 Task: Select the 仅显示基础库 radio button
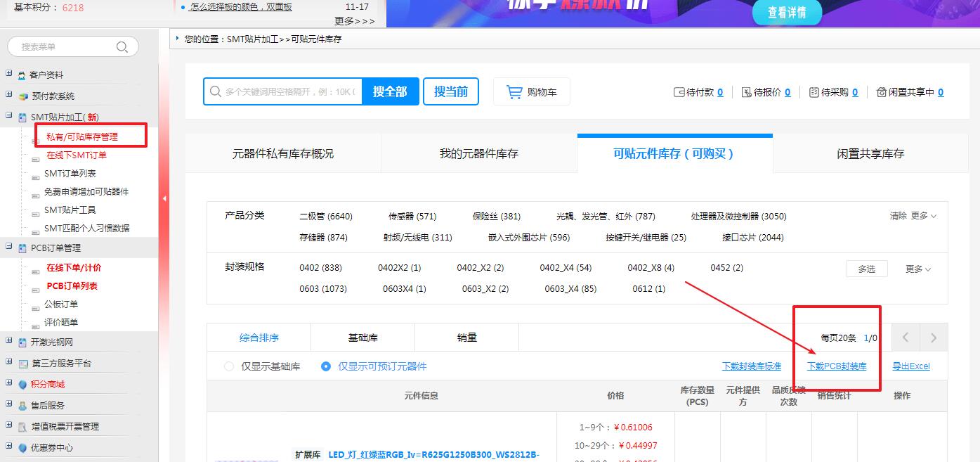229,366
